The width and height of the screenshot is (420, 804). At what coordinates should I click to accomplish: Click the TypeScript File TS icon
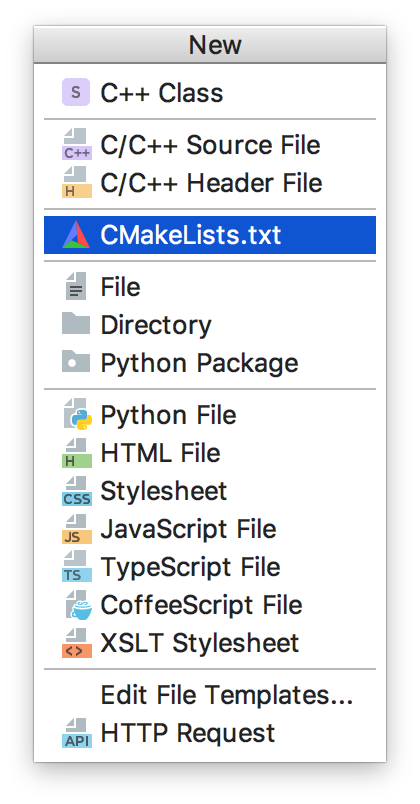click(77, 567)
